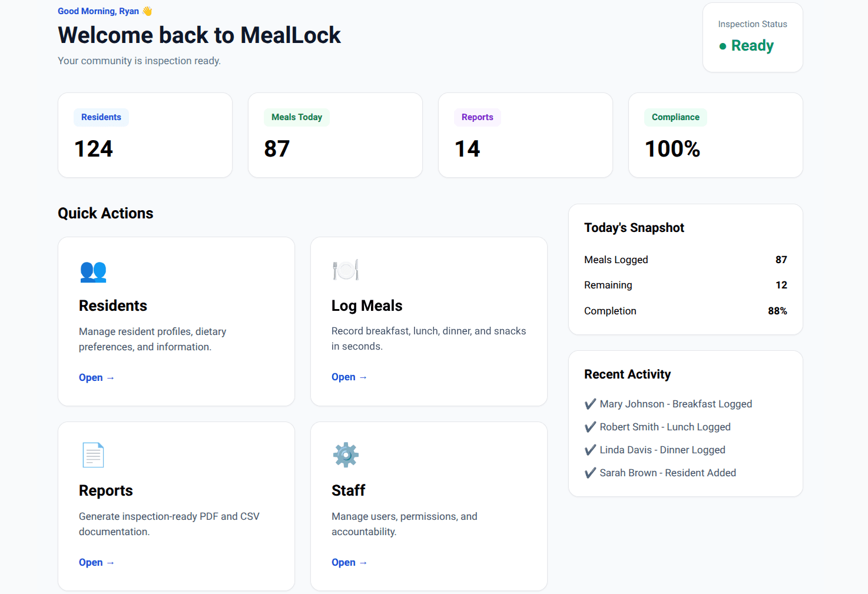Click 'Manage resident profiles' description text

tap(153, 339)
